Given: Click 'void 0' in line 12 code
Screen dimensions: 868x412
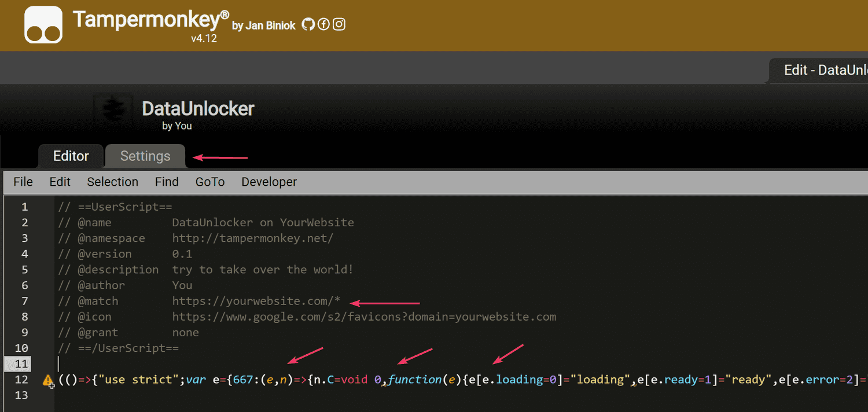Looking at the screenshot, I should (362, 380).
